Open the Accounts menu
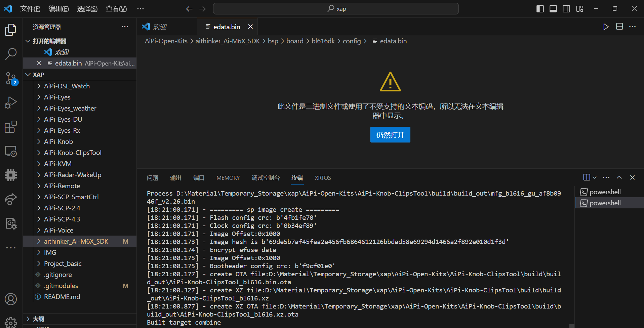 (x=11, y=299)
